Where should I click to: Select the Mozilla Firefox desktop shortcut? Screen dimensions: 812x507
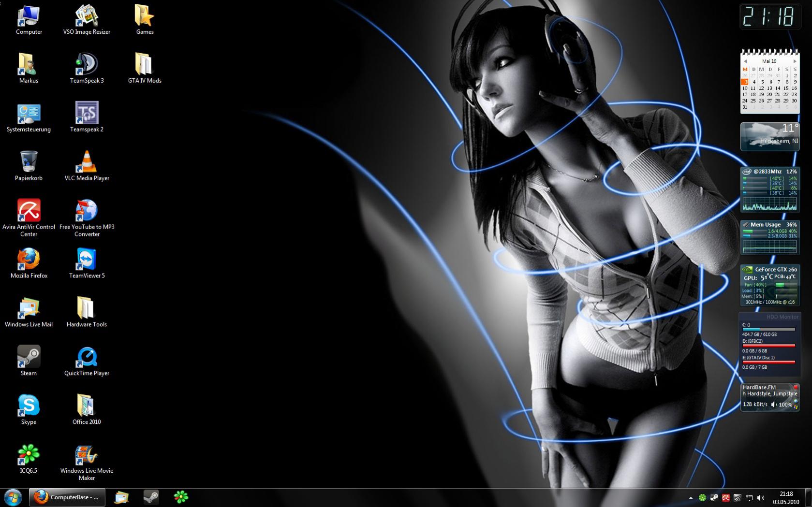(x=29, y=263)
